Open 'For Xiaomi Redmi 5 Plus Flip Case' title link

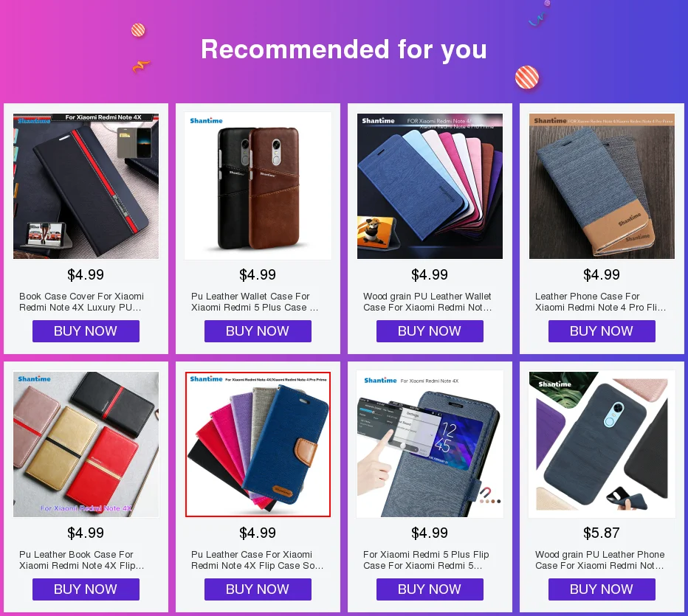(x=426, y=560)
